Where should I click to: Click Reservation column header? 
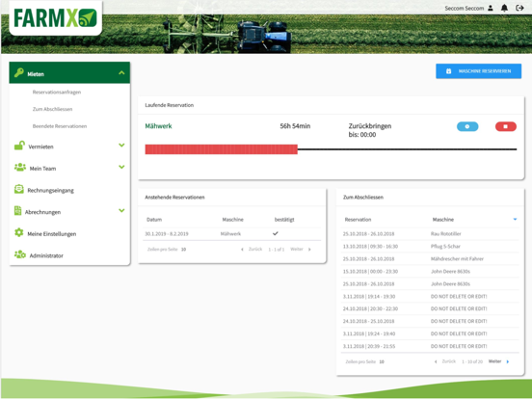[358, 220]
